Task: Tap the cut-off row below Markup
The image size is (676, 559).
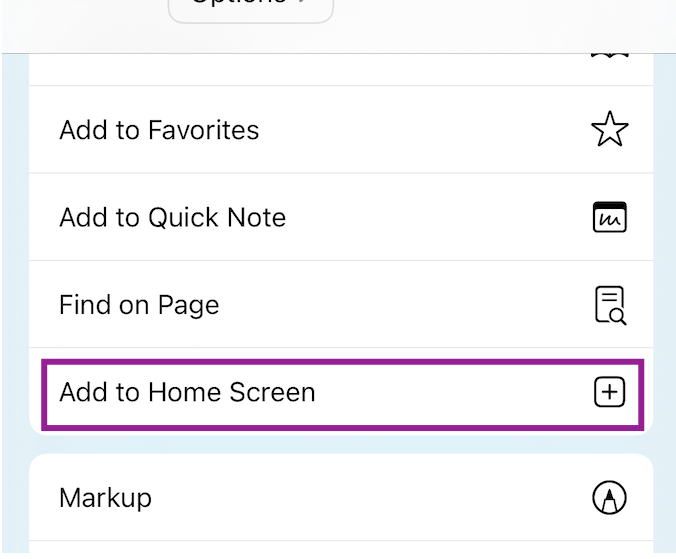Action: [x=340, y=549]
